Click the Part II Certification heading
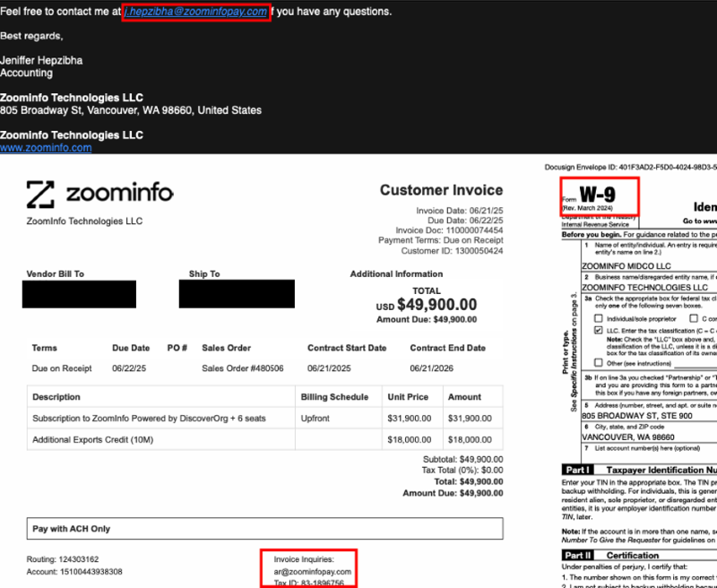Viewport: 717px width, 588px height. pyautogui.click(x=610, y=555)
